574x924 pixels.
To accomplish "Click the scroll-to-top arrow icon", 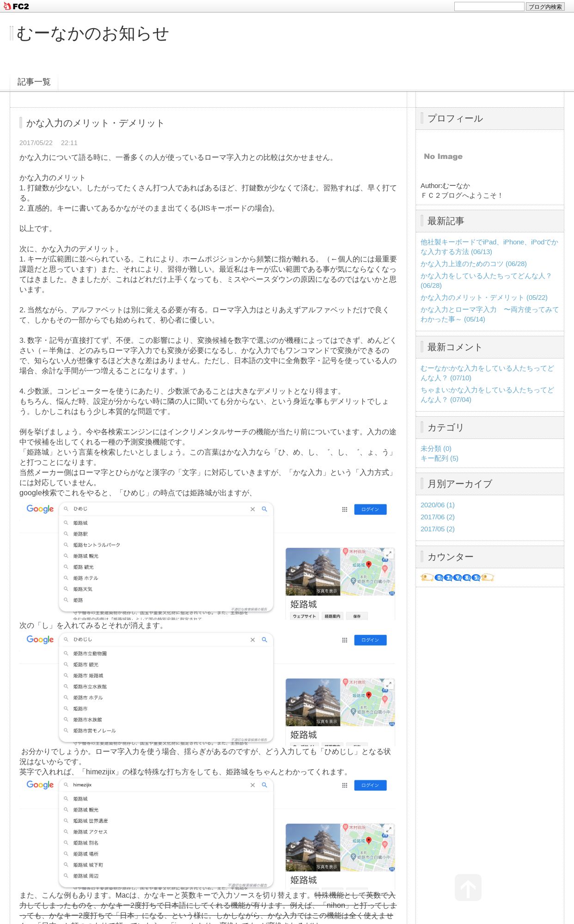I will pos(468,888).
